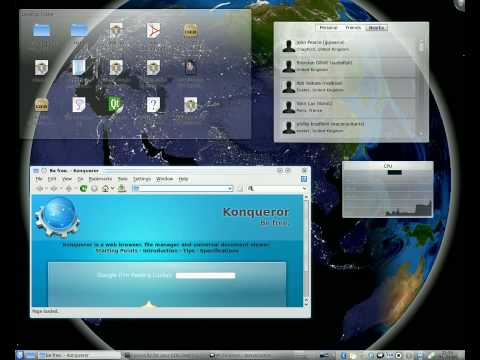Click the Konqueror search bar field
The width and height of the screenshot is (480, 360).
tap(277, 189)
